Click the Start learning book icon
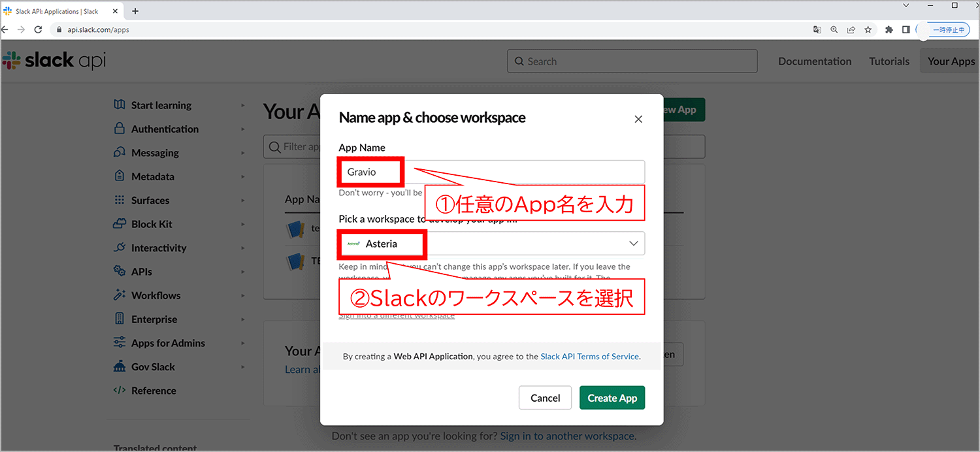The width and height of the screenshot is (980, 452). pyautogui.click(x=120, y=105)
